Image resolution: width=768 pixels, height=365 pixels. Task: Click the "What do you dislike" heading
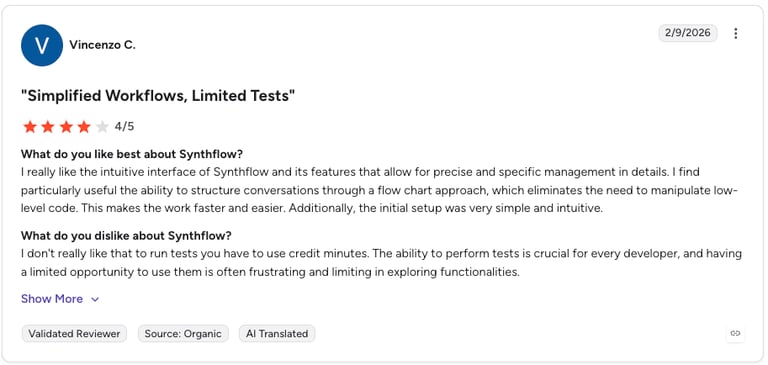click(x=126, y=236)
